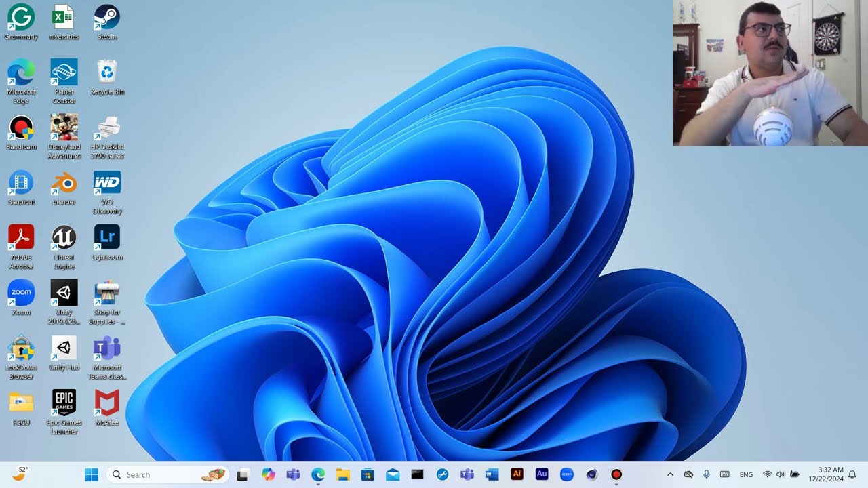Select the McAfee desktop icon
The image size is (868, 488).
coord(107,408)
